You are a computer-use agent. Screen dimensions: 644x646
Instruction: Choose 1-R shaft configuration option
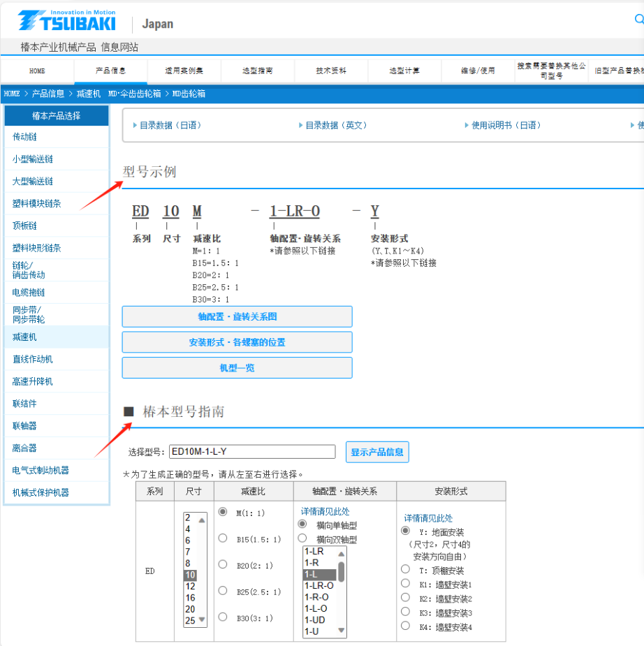coord(314,561)
